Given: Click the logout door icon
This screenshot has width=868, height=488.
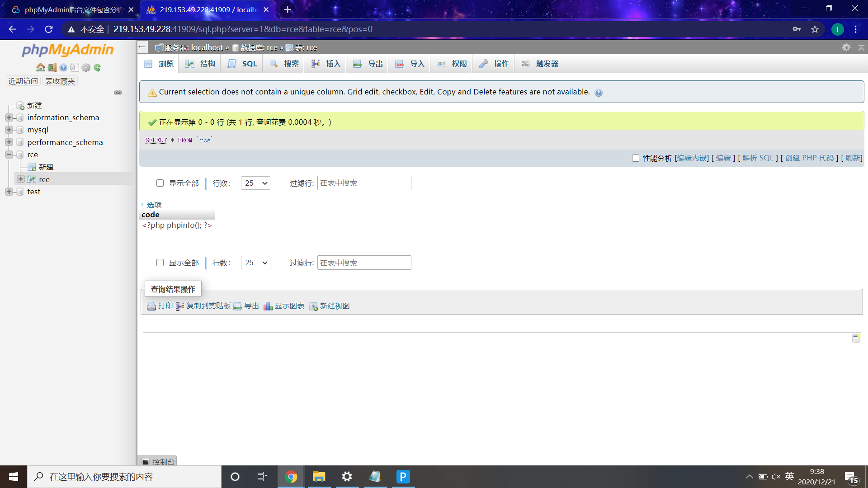Looking at the screenshot, I should pyautogui.click(x=52, y=68).
